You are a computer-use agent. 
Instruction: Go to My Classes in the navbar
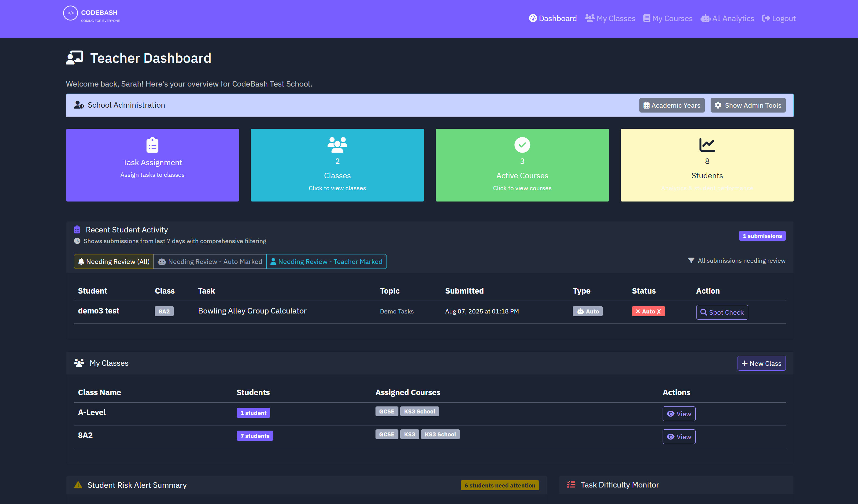click(610, 18)
